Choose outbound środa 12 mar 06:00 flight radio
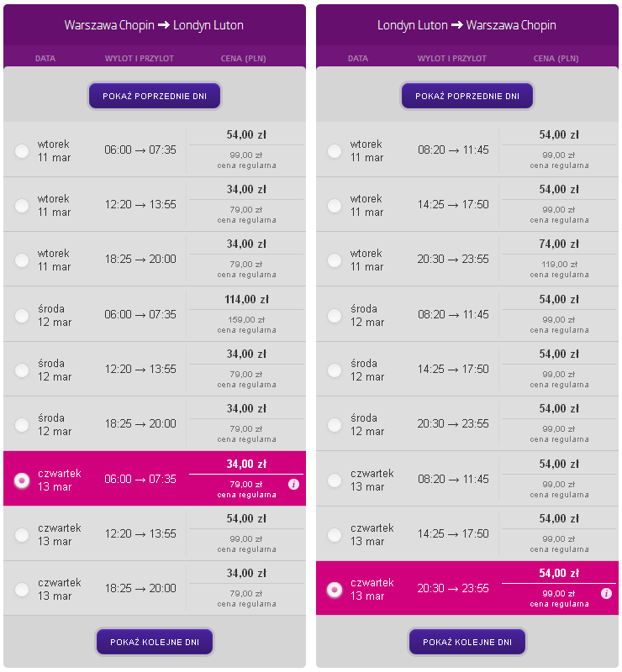This screenshot has height=672, width=622. click(x=22, y=316)
